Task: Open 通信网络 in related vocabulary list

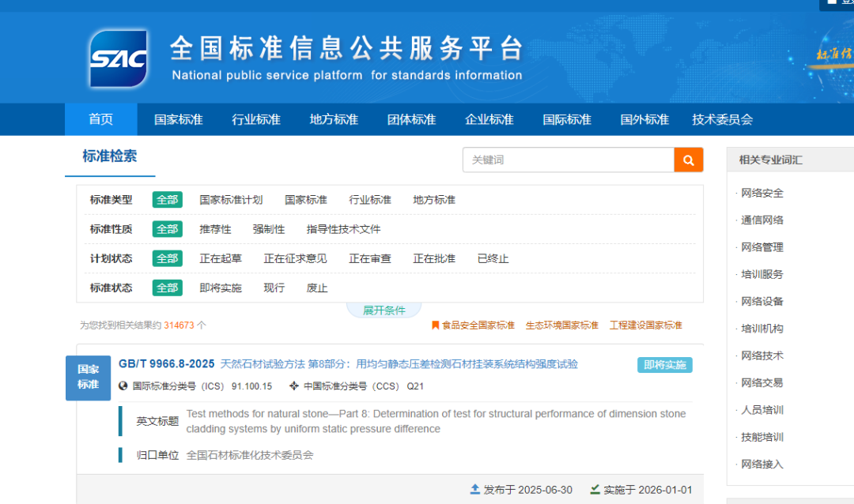Action: point(762,220)
